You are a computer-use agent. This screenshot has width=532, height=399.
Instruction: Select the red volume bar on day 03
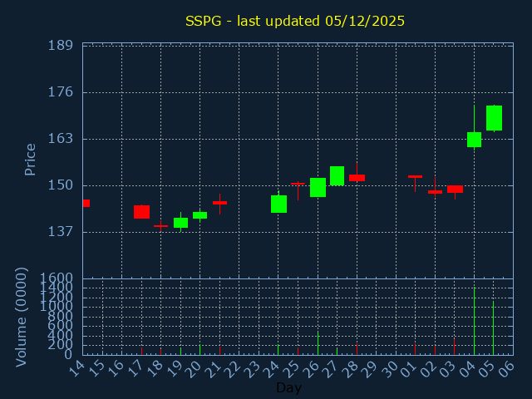tap(454, 347)
